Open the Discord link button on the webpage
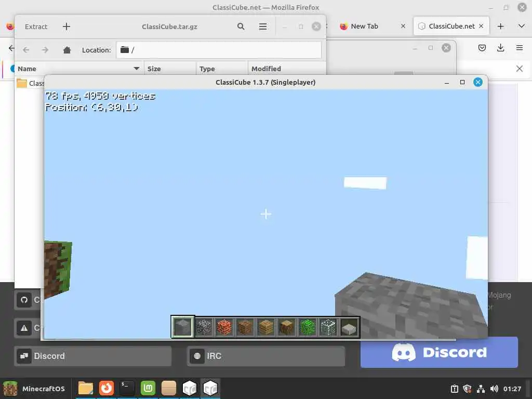The image size is (532, 399). [93, 356]
